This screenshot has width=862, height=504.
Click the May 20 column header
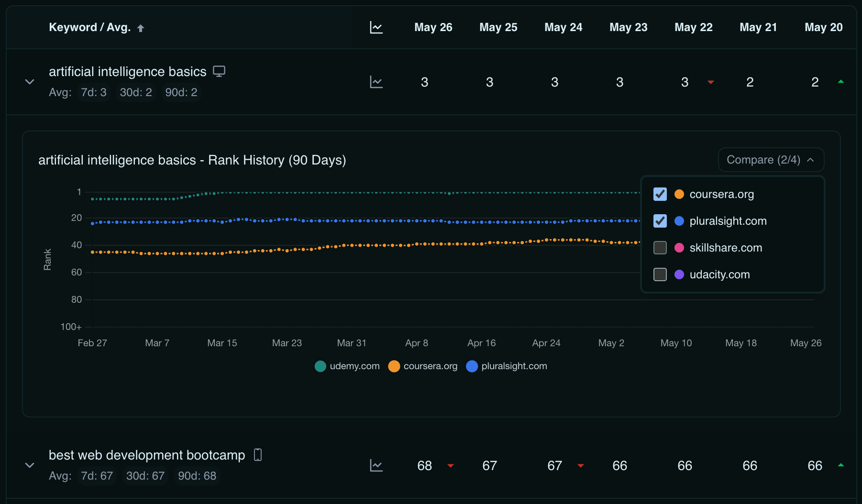pos(824,27)
